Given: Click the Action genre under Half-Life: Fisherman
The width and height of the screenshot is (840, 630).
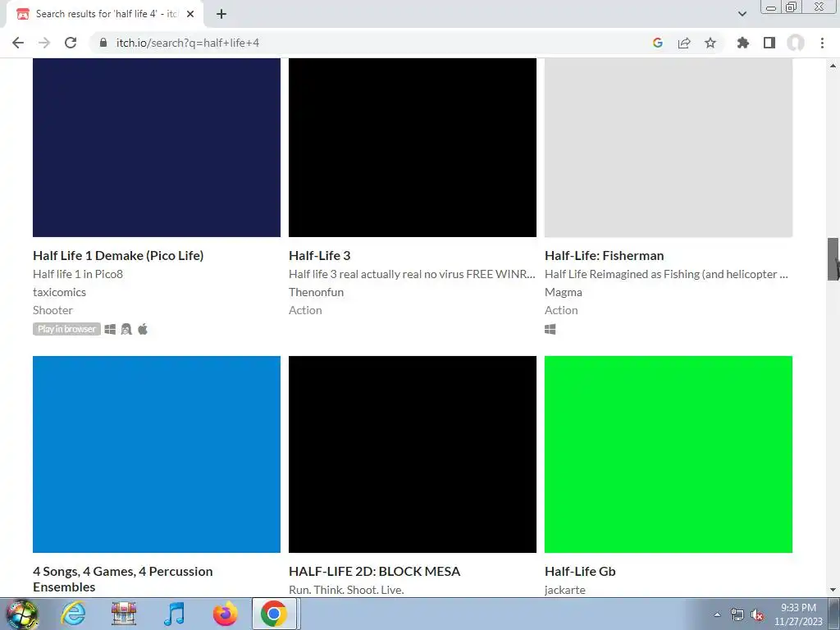Looking at the screenshot, I should (561, 310).
